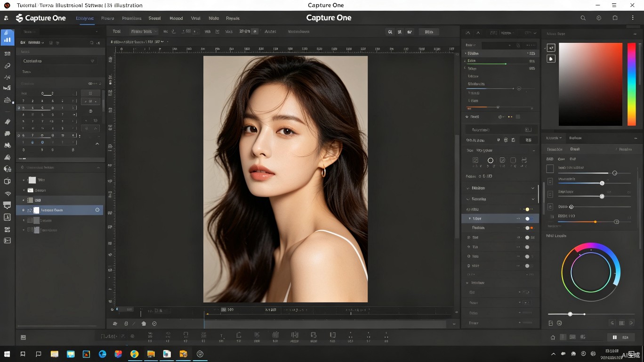Collapse the grid panel using the up chevron

coord(97,144)
